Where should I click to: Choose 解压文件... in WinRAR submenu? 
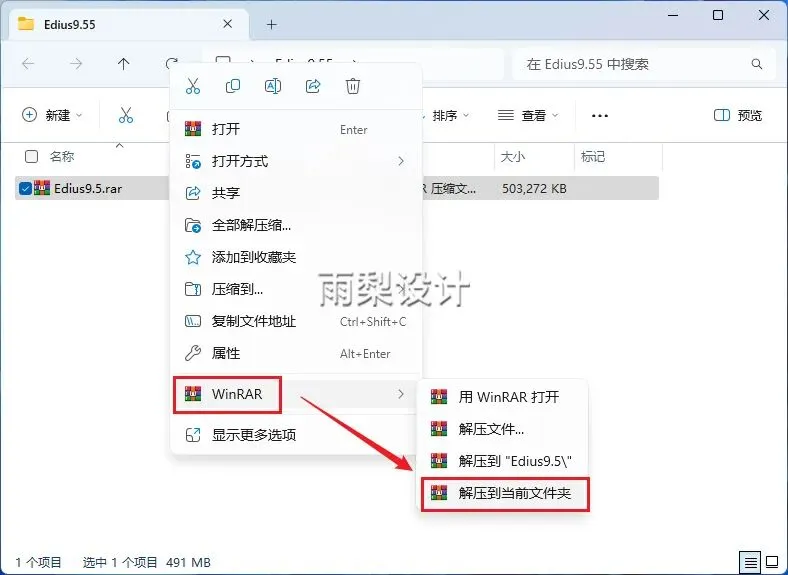505,429
